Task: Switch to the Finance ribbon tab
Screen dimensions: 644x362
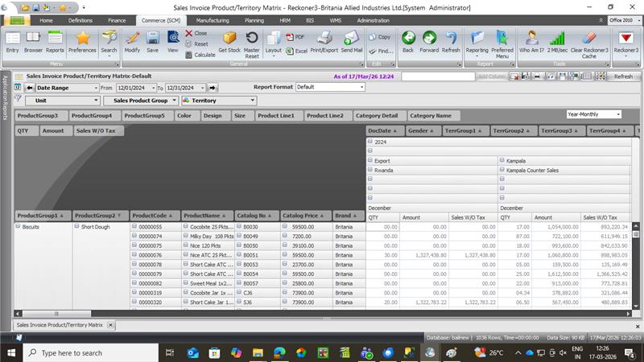Action: (x=117, y=19)
